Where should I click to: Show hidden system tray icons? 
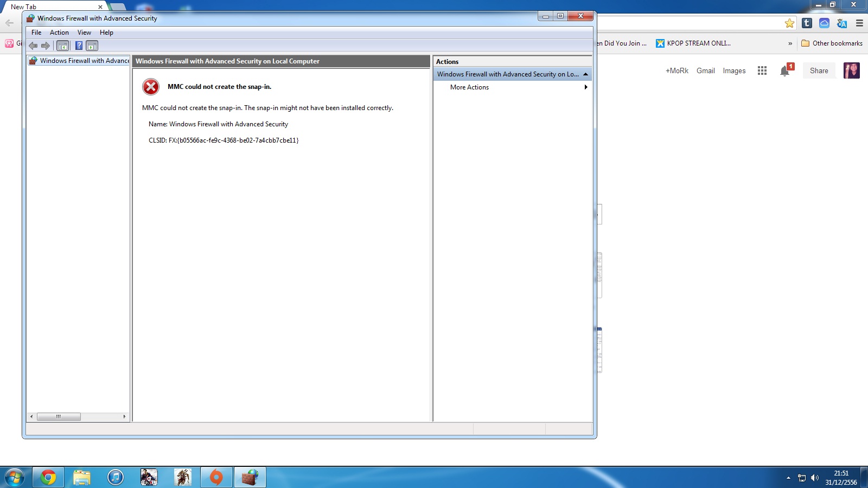tap(788, 478)
